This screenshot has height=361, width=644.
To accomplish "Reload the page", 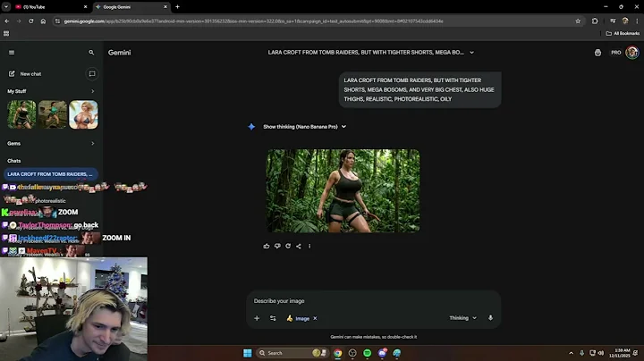I will click(30, 21).
